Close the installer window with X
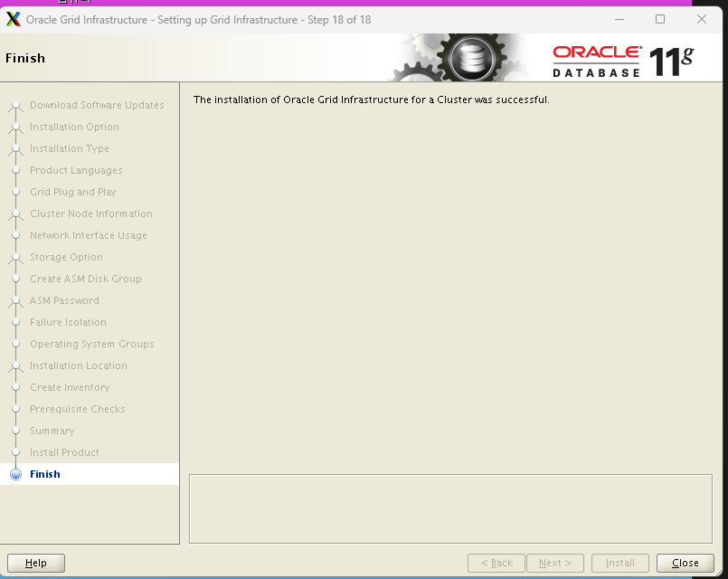Image resolution: width=728 pixels, height=579 pixels. coord(702,19)
